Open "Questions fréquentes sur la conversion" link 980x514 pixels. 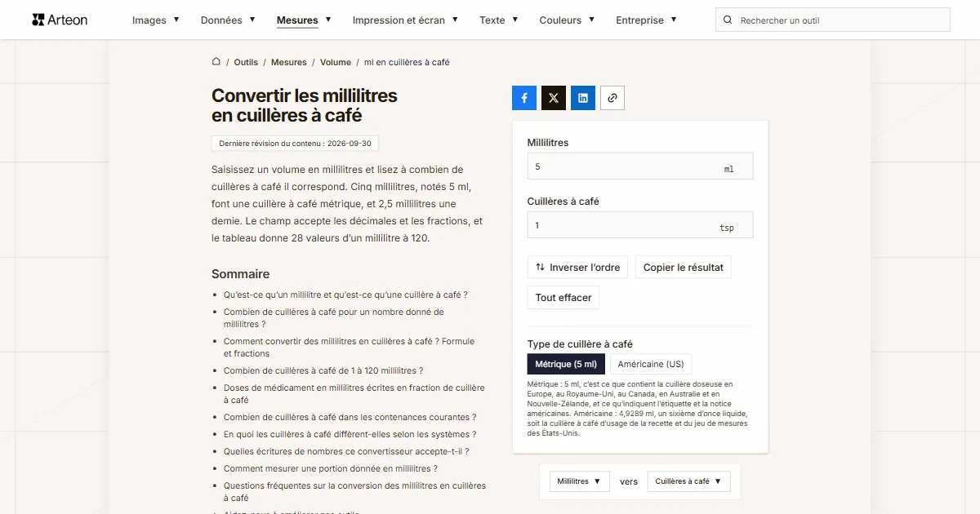(354, 492)
